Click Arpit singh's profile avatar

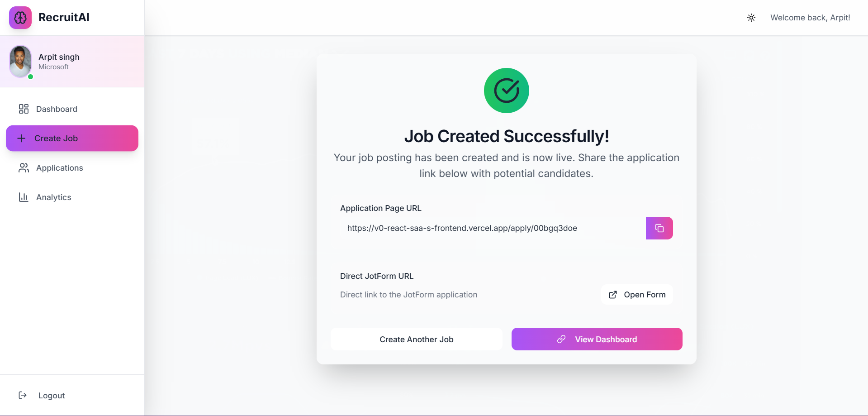point(20,62)
